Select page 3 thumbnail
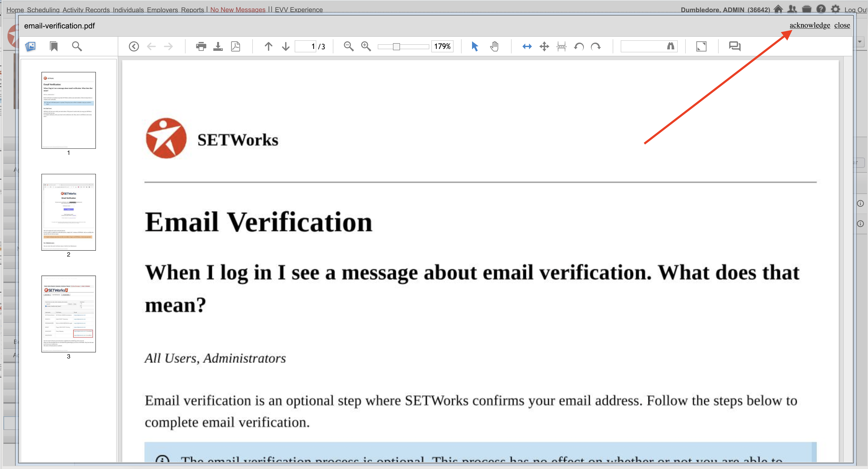 tap(68, 314)
